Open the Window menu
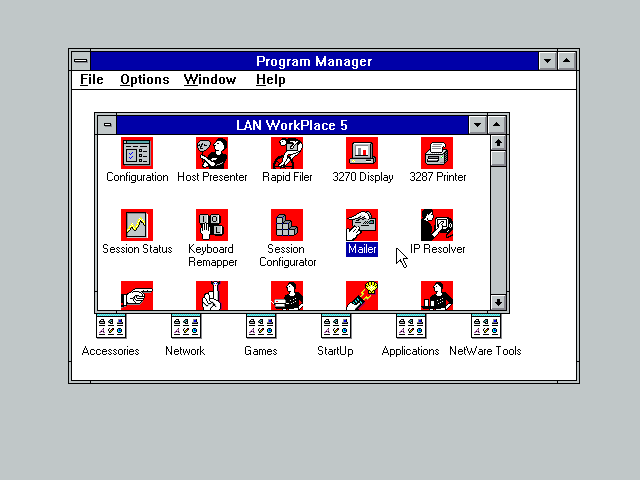The image size is (640, 480). 210,80
